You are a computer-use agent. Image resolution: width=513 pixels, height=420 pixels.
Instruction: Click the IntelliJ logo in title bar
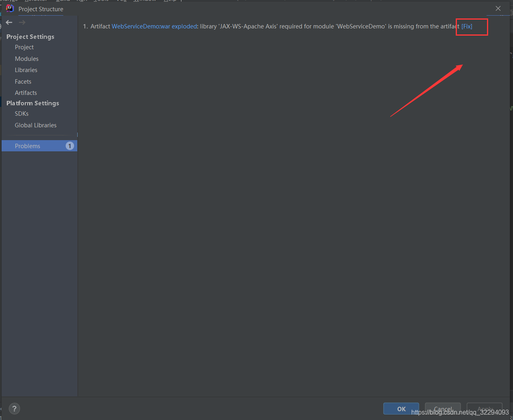pyautogui.click(x=10, y=8)
